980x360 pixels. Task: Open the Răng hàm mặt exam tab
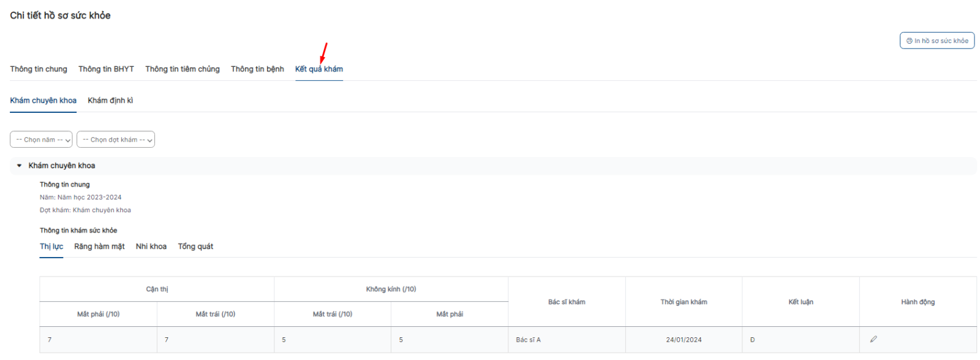(99, 247)
